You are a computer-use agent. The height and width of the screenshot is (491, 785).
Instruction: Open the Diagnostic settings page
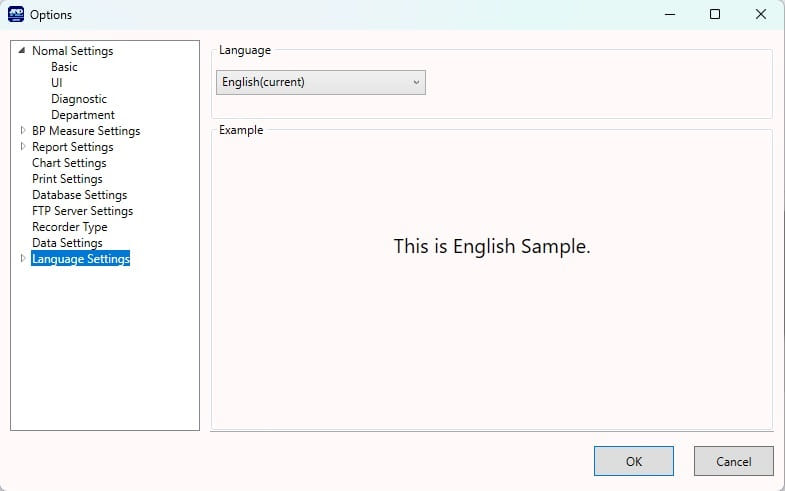(79, 99)
